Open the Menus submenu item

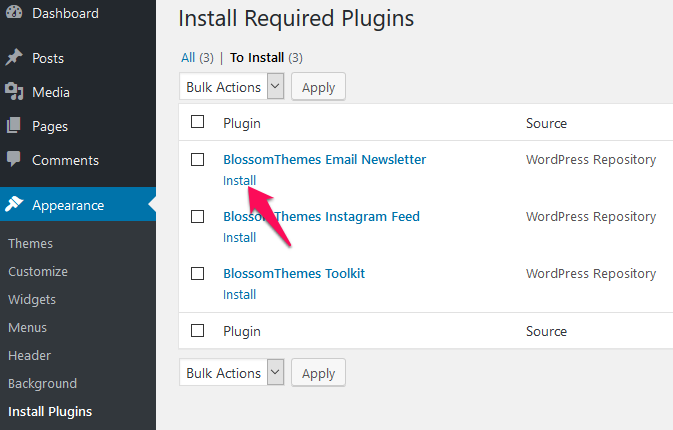point(27,327)
